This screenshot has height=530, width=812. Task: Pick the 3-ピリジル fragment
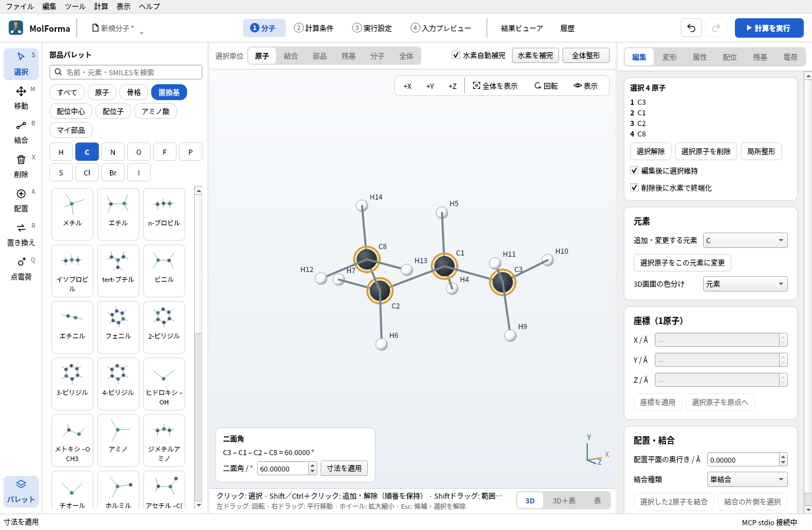tap(72, 383)
